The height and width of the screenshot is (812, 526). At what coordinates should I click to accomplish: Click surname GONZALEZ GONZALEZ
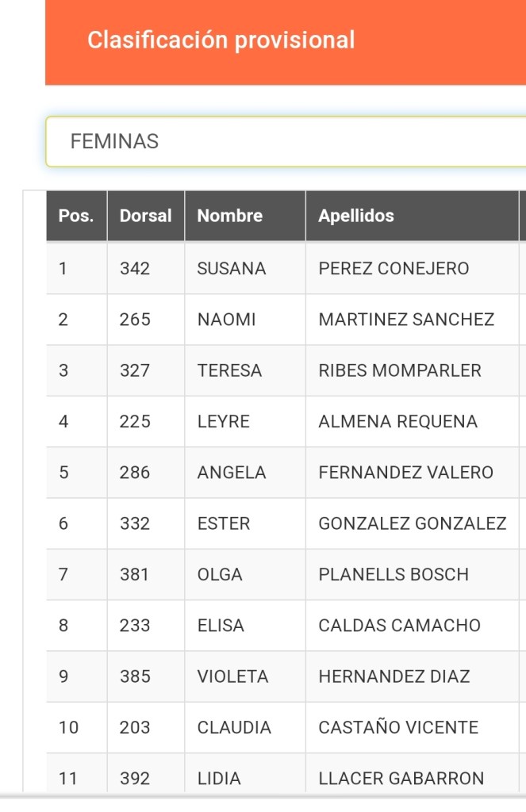[412, 523]
